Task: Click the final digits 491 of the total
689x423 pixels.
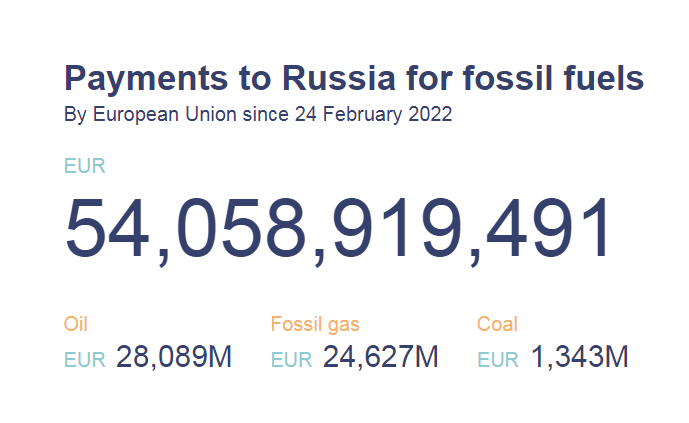Action: (547, 228)
